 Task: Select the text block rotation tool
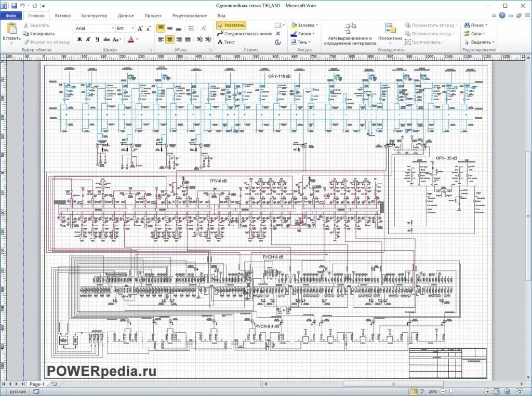coord(278,42)
